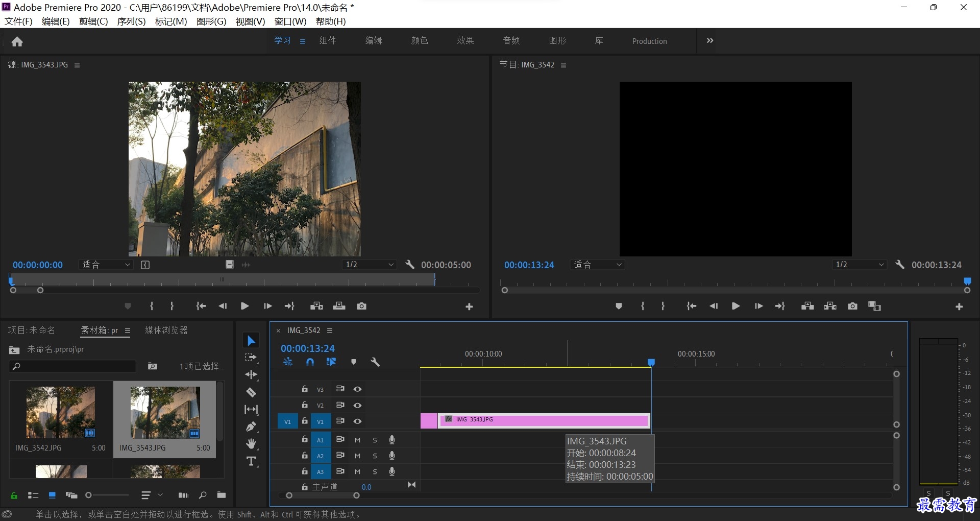This screenshot has width=980, height=521.
Task: Open Program monitor settings wrench
Action: click(900, 265)
